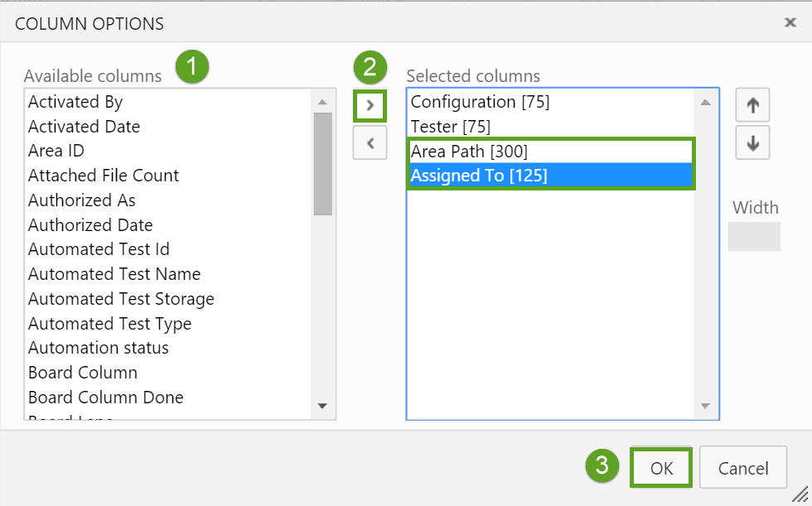Click the Width input field

(x=754, y=236)
